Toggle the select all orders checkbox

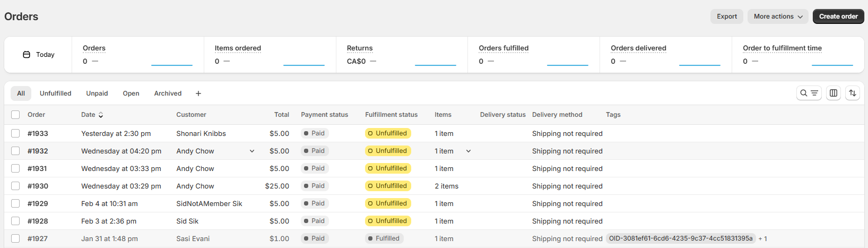[x=15, y=115]
